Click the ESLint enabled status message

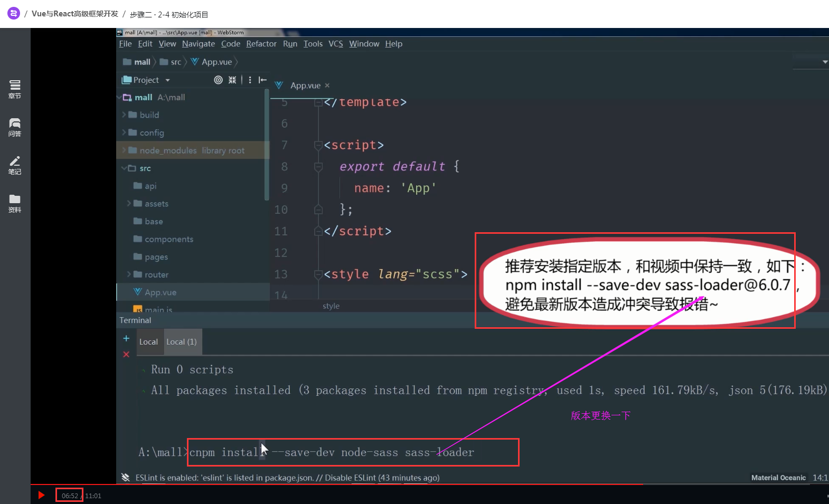(287, 478)
